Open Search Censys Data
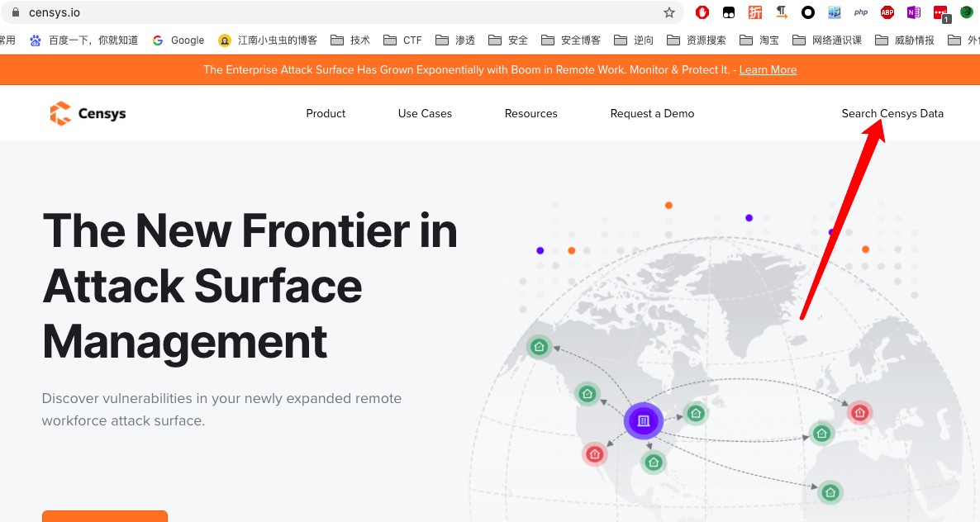 892,114
